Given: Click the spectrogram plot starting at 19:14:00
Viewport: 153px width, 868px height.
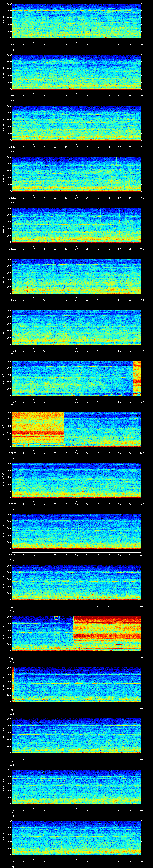Looking at the screenshot, I should [x=76, y=21].
